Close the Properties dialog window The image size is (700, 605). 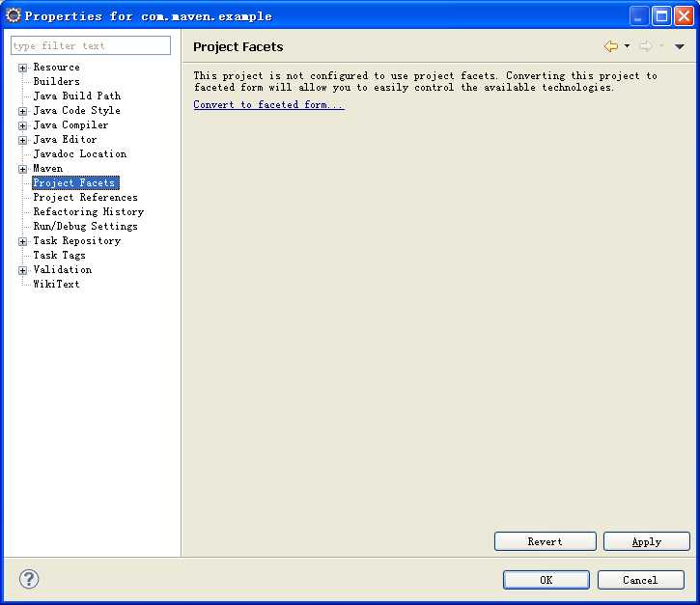tap(684, 16)
